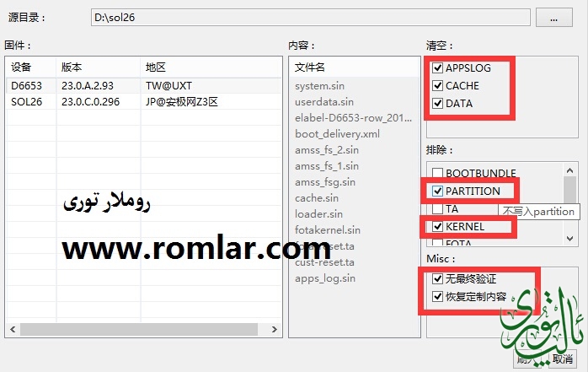This screenshot has width=588, height=372.
Task: Select amss_fs_2.sin file entry
Action: (327, 150)
